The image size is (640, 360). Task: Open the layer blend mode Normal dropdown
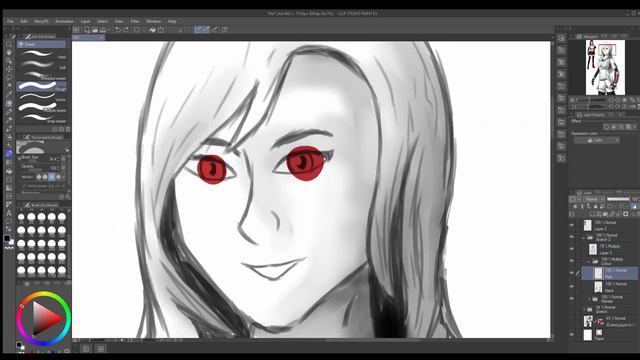(594, 199)
